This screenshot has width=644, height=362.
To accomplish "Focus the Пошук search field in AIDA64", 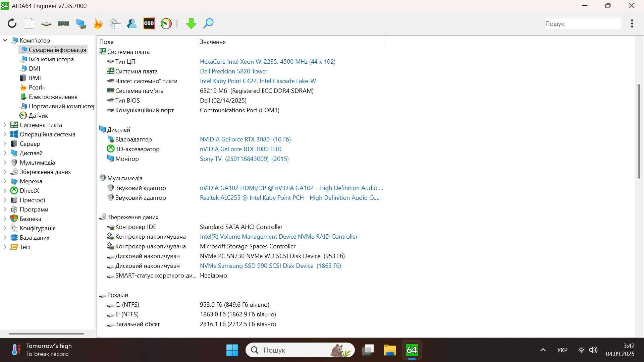I will click(583, 24).
